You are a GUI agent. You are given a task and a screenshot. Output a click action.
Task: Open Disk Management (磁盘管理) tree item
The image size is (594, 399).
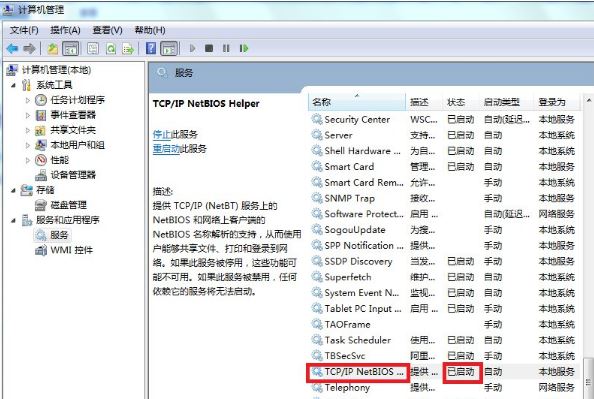[x=68, y=205]
